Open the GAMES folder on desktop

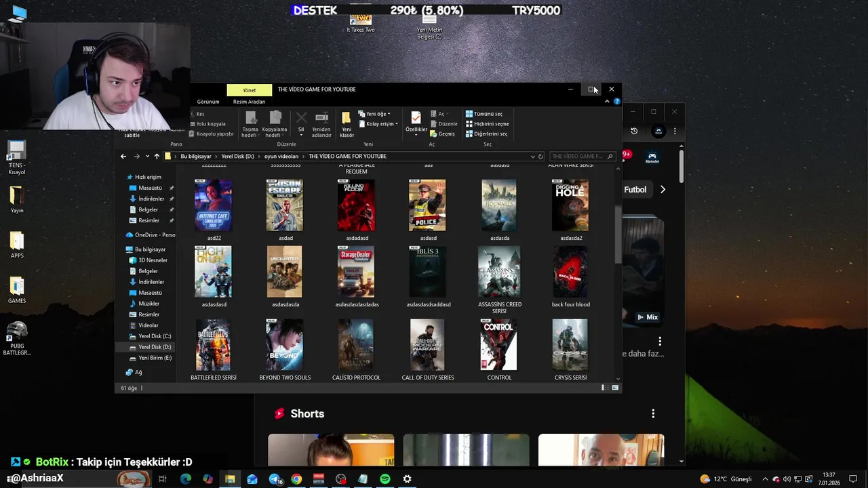(17, 290)
